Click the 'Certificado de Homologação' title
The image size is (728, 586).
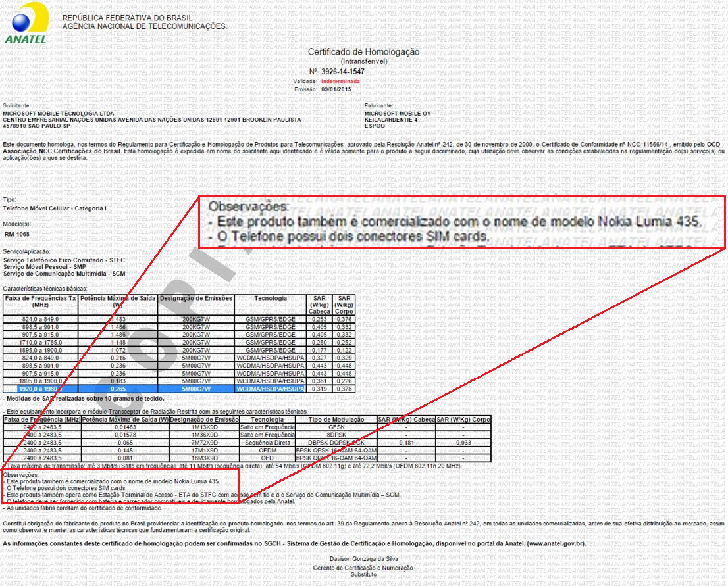(x=363, y=52)
